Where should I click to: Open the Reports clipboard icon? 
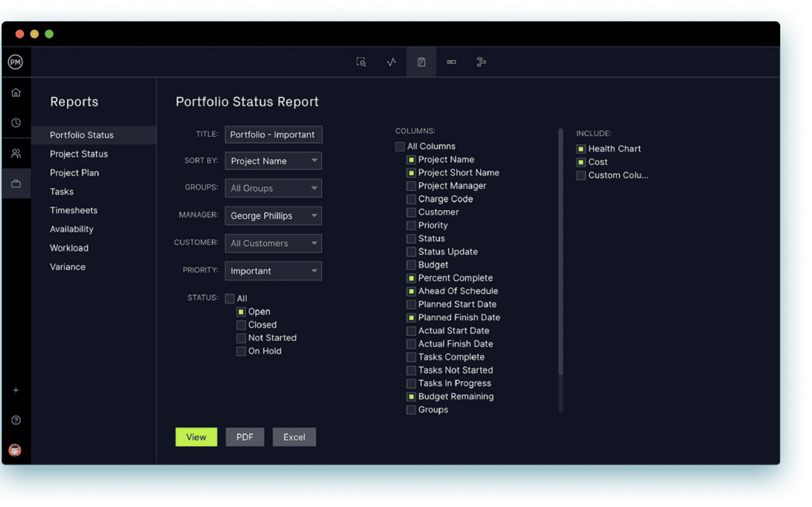pos(421,62)
